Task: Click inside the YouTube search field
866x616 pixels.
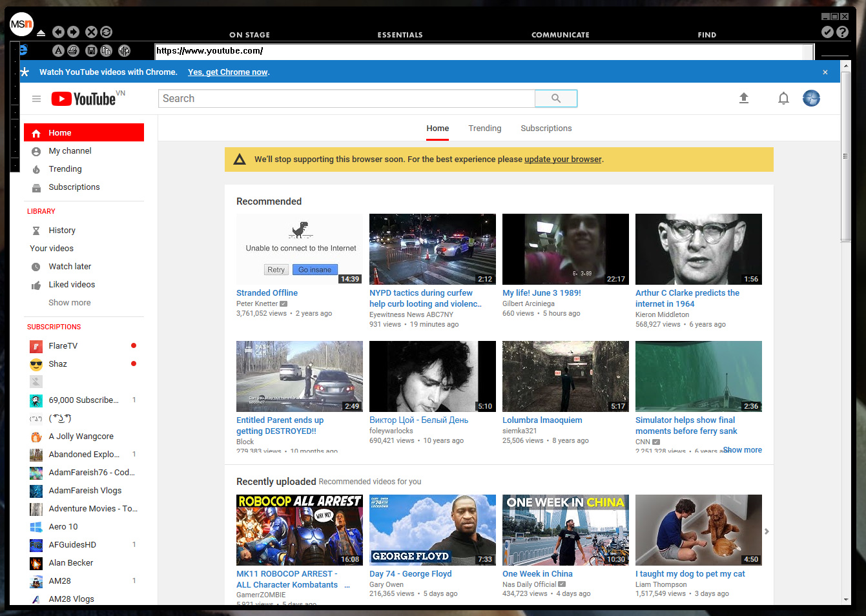Action: pyautogui.click(x=347, y=98)
